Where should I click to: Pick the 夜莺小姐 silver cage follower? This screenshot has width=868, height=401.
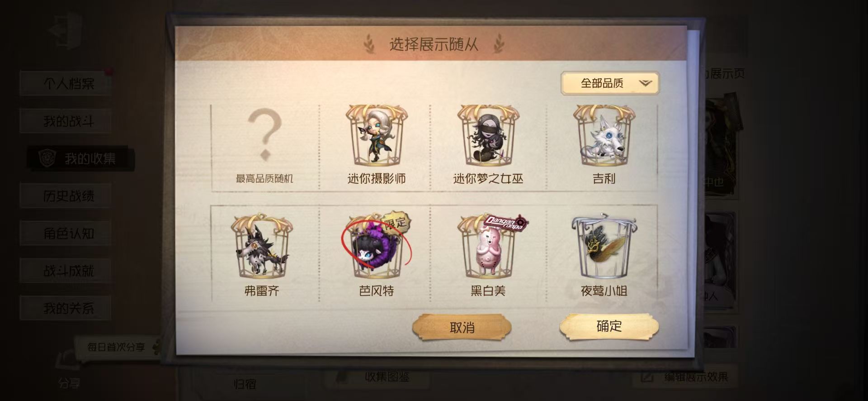(x=604, y=247)
